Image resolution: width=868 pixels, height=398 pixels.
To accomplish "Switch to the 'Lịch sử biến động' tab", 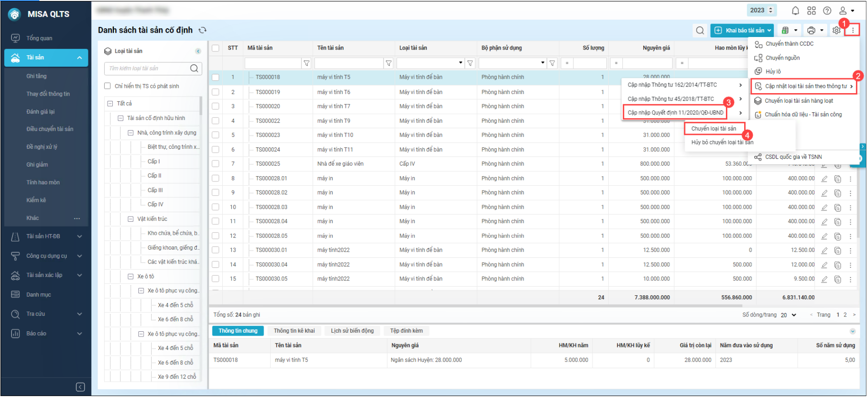I will (x=352, y=331).
